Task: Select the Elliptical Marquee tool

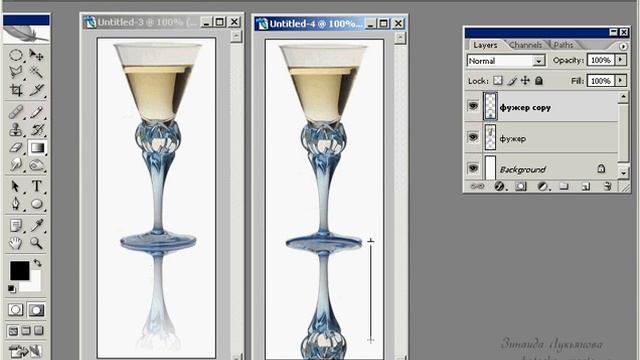Action: pyautogui.click(x=16, y=55)
